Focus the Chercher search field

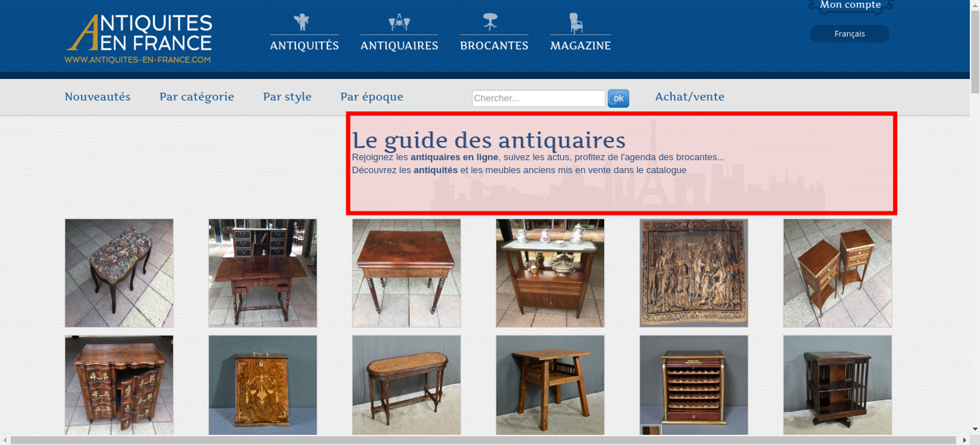click(538, 98)
